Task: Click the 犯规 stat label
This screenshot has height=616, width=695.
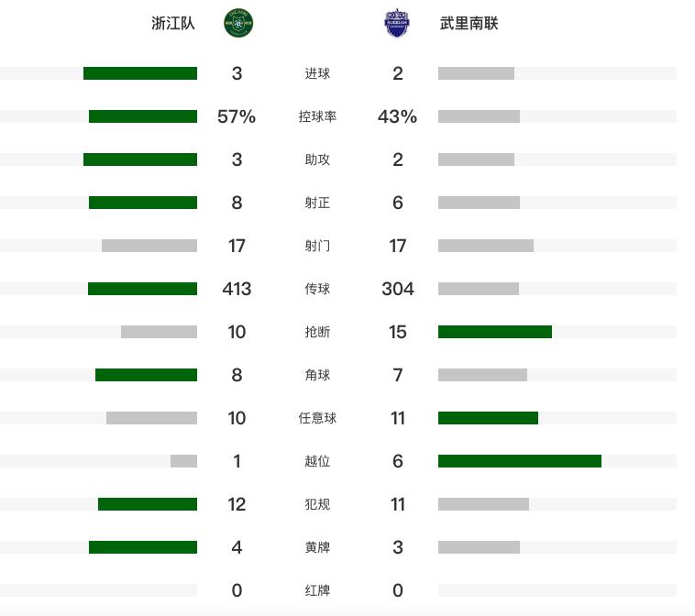Action: [317, 504]
